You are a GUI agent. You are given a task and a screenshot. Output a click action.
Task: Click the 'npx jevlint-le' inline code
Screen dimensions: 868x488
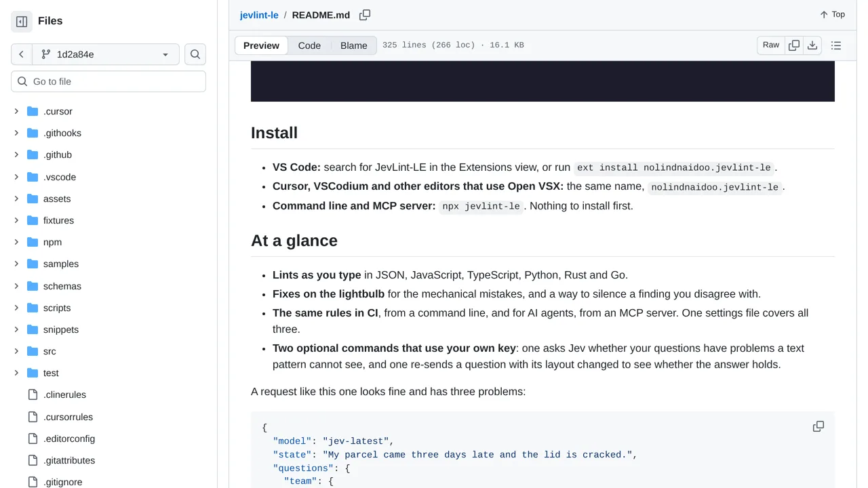pos(481,206)
